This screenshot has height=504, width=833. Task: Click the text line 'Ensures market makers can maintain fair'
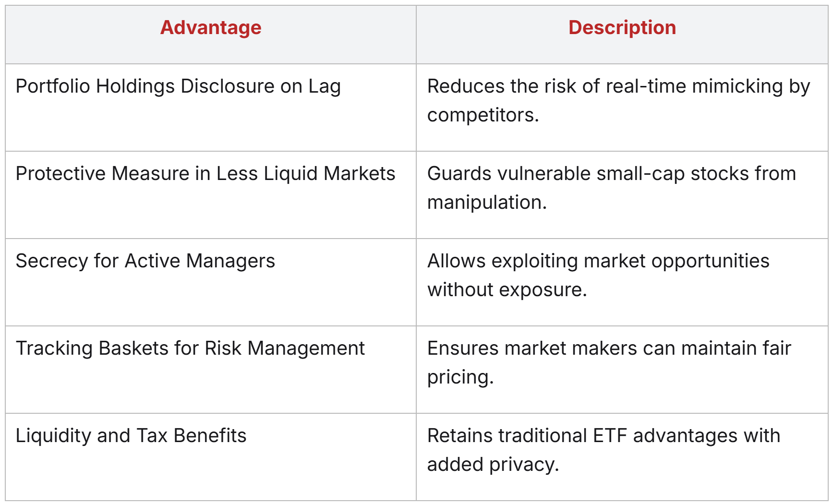(609, 348)
